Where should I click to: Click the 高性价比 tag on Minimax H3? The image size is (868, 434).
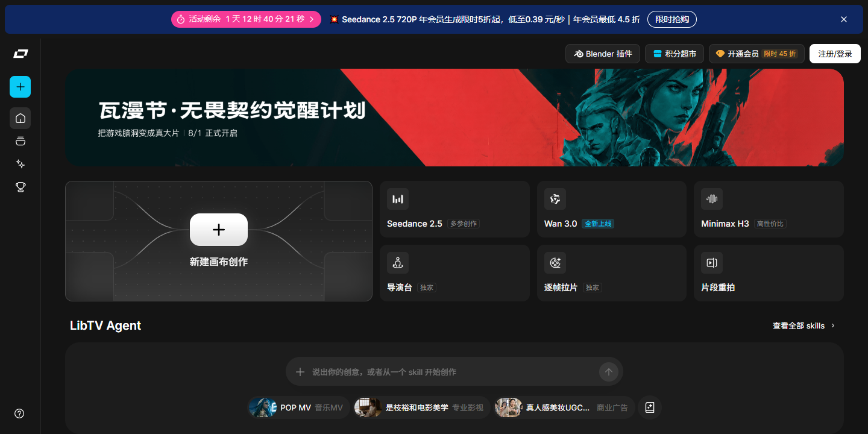click(x=770, y=224)
